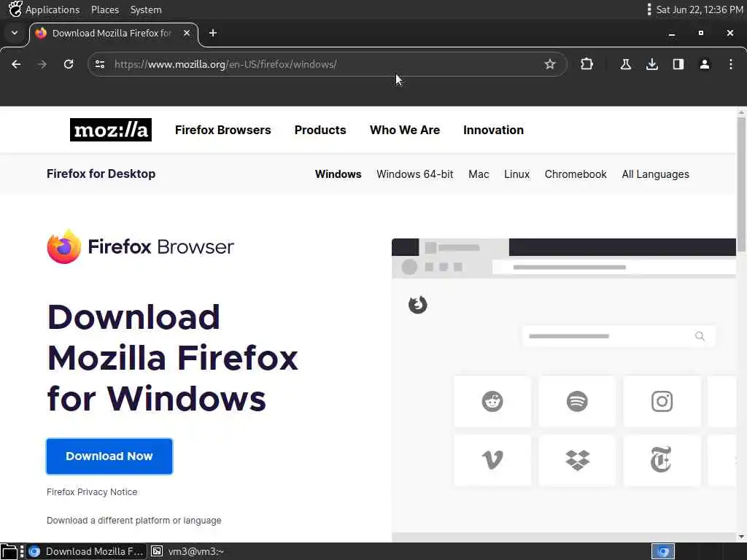
Task: Select Chromebook platform link
Action: [x=576, y=174]
